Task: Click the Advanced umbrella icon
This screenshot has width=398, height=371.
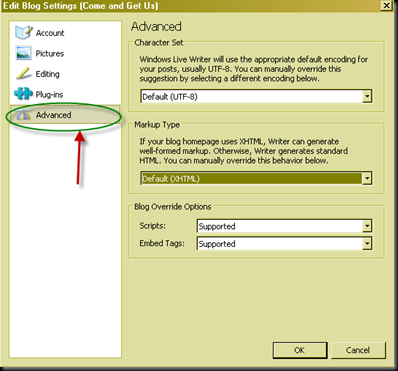Action: pyautogui.click(x=24, y=115)
